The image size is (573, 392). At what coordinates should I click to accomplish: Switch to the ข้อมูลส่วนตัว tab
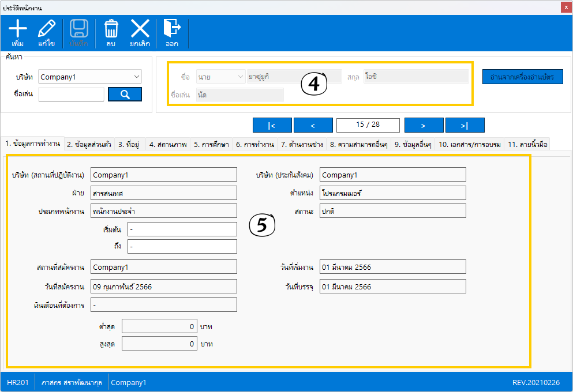89,144
